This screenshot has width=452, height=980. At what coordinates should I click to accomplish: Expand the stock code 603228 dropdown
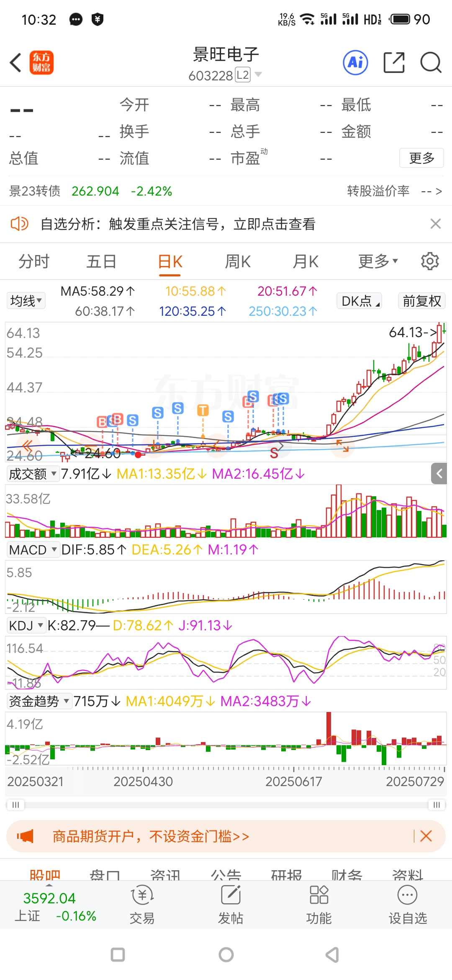258,75
